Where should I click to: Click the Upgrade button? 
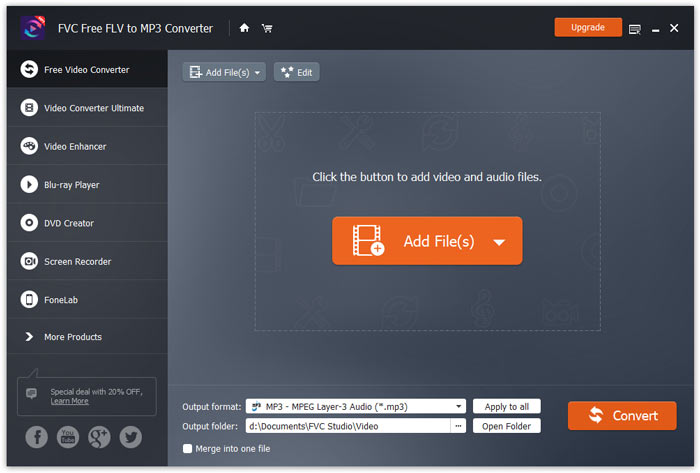pyautogui.click(x=587, y=27)
